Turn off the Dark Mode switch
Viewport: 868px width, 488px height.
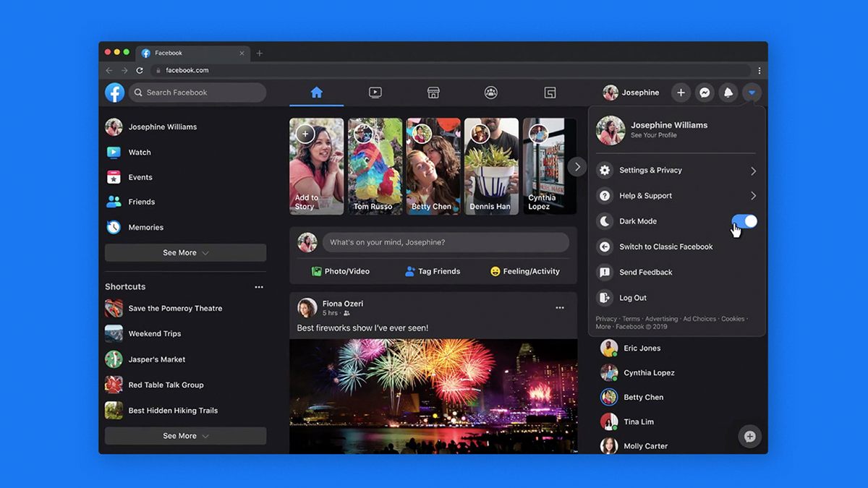point(744,221)
